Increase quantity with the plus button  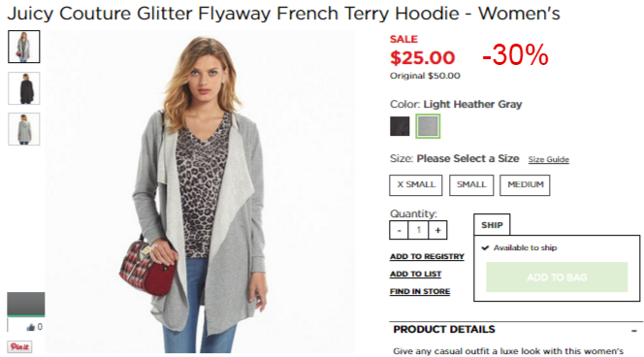click(x=437, y=230)
